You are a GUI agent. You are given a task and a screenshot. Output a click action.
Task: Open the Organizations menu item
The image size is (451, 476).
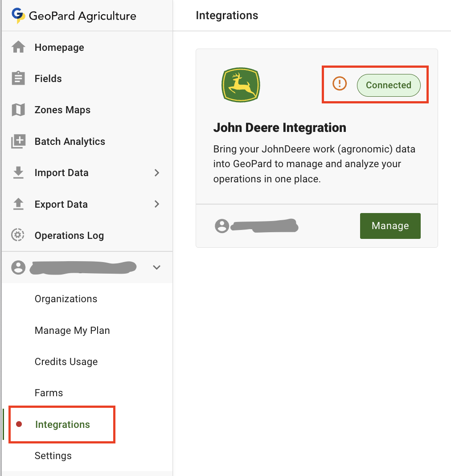[x=66, y=299]
